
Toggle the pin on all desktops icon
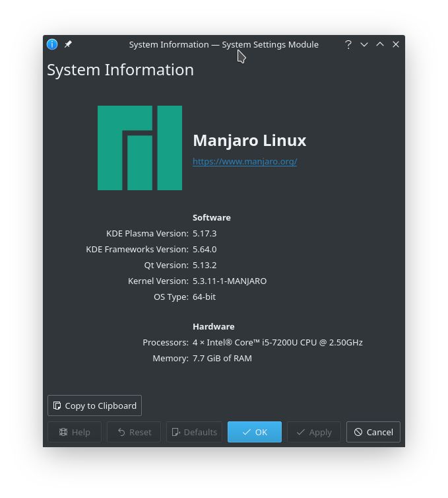(68, 44)
